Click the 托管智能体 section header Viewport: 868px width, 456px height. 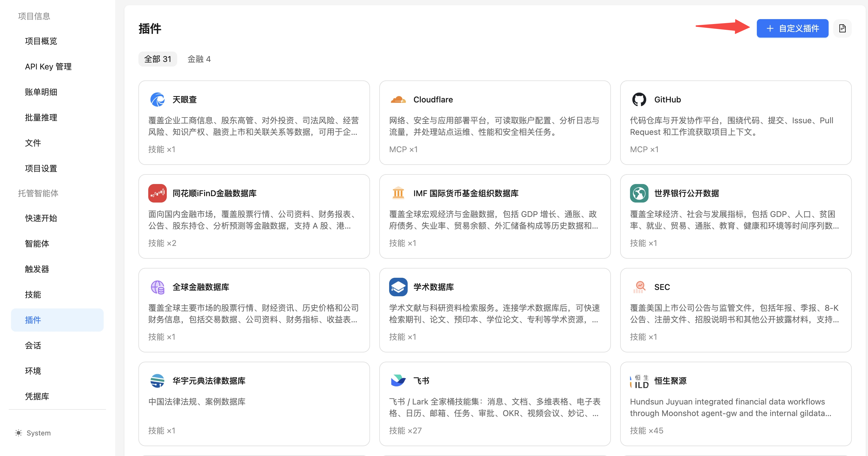click(38, 193)
